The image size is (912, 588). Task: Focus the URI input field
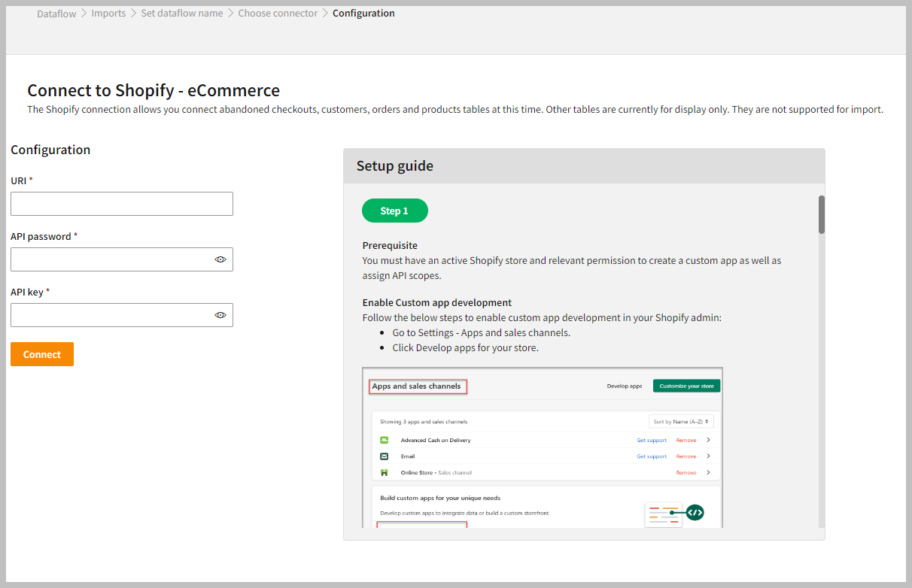tap(122, 204)
